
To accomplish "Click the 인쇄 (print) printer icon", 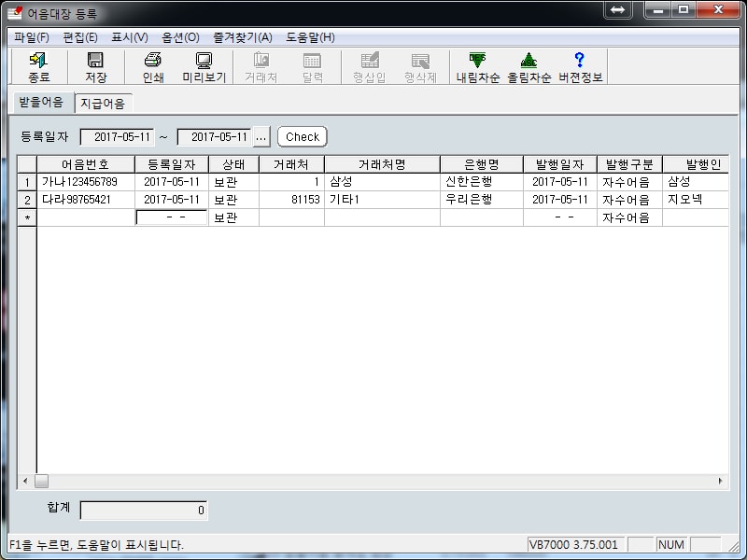I will pyautogui.click(x=152, y=61).
